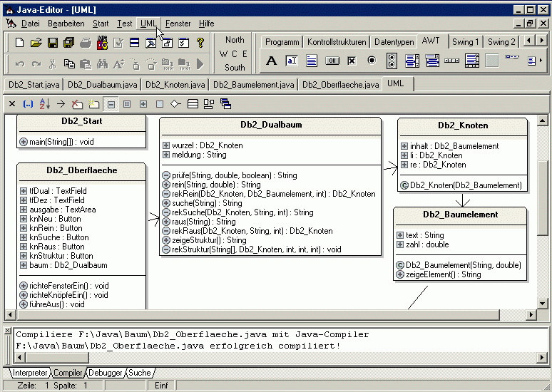Select the AWT checkbox component icon
The height and width of the screenshot is (392, 552).
coord(352,61)
